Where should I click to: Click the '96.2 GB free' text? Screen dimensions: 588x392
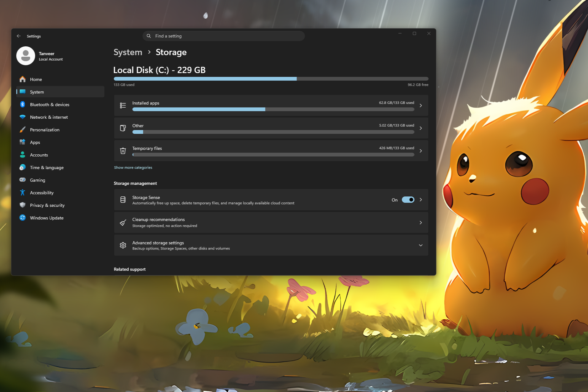pos(418,85)
